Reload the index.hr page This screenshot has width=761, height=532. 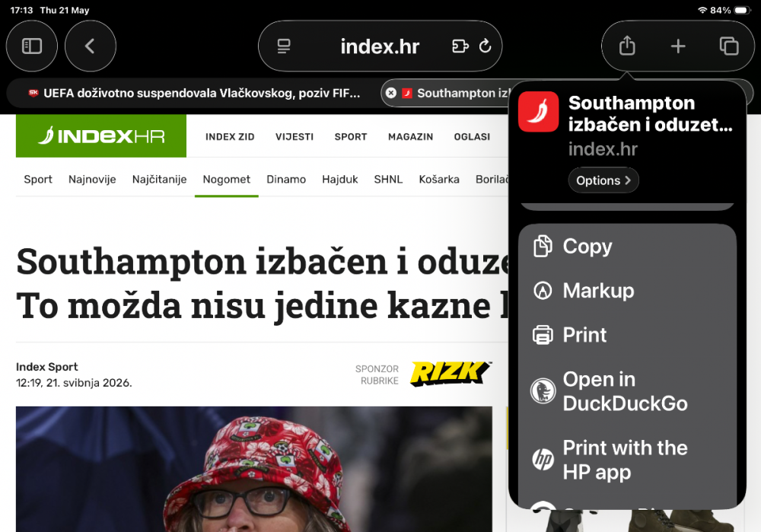[x=485, y=46]
